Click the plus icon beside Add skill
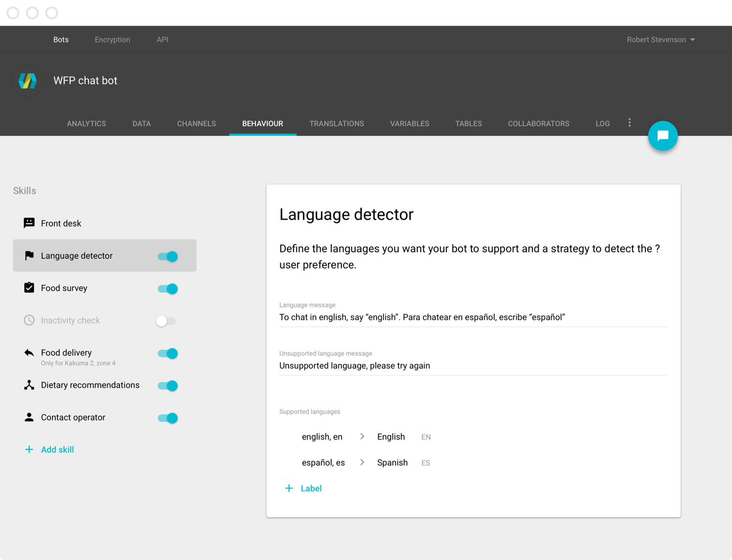Screen dimensions: 732x560 29,449
